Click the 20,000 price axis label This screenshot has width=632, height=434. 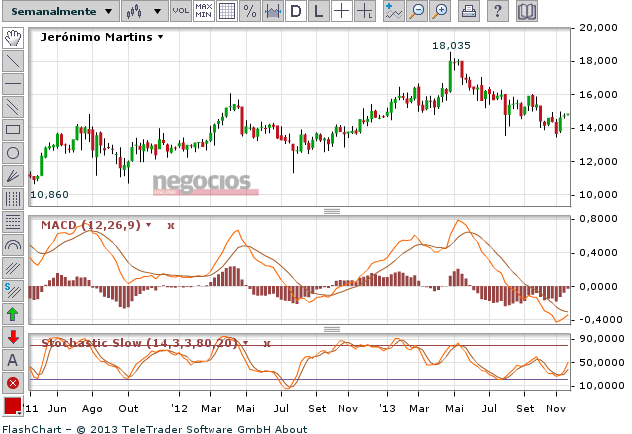coord(598,28)
